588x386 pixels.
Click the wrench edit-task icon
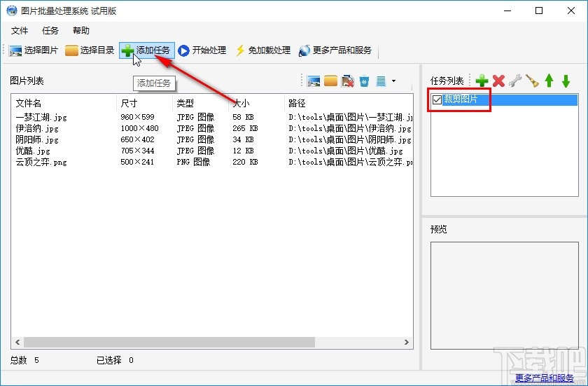(x=516, y=81)
